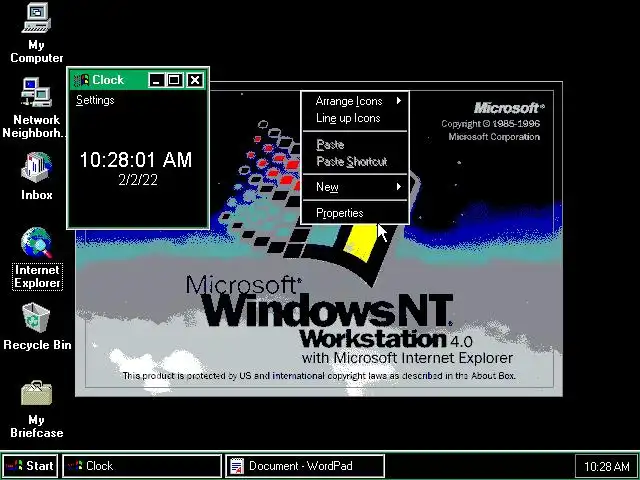Click the Clock title bar text
This screenshot has height=480, width=640.
pos(108,80)
